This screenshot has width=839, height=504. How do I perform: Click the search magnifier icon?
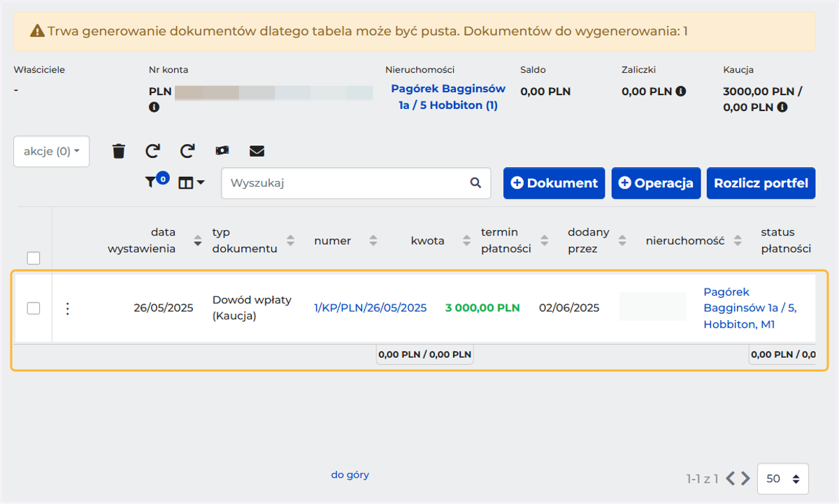point(475,183)
